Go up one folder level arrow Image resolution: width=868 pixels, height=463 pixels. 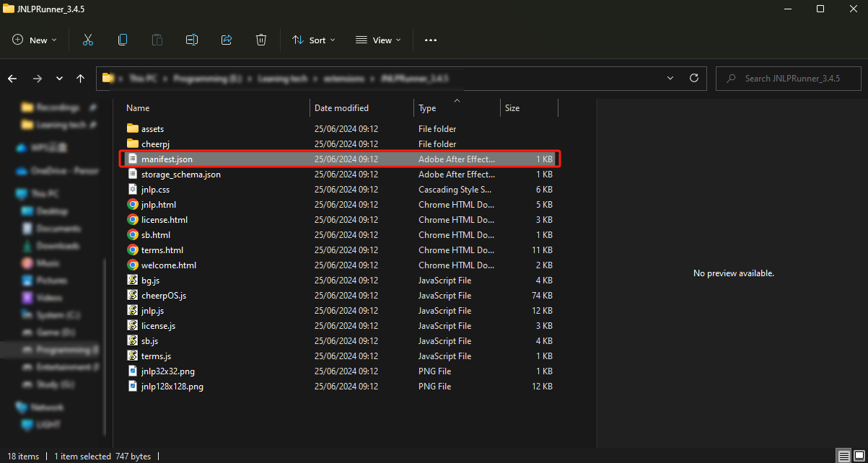pyautogui.click(x=80, y=79)
